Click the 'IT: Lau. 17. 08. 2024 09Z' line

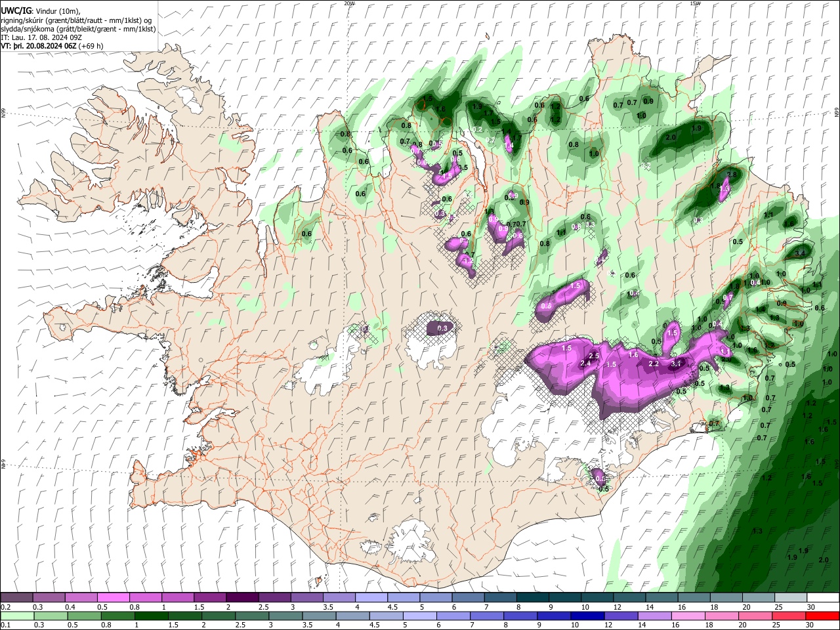[41, 37]
